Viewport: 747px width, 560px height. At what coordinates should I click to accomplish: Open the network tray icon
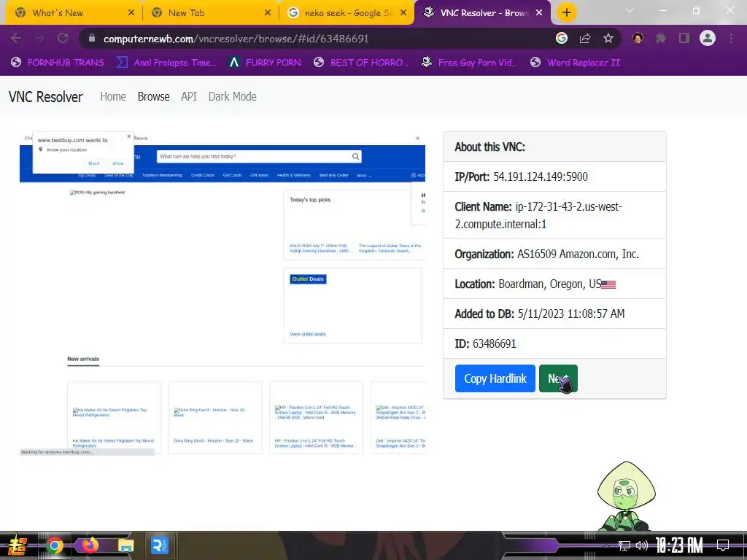click(x=624, y=545)
